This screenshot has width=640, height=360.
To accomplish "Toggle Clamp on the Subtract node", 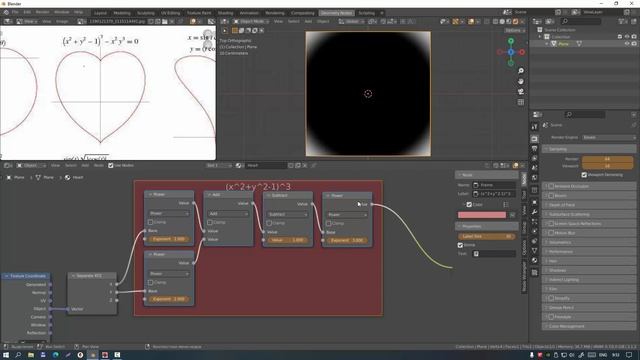I will pyautogui.click(x=269, y=223).
